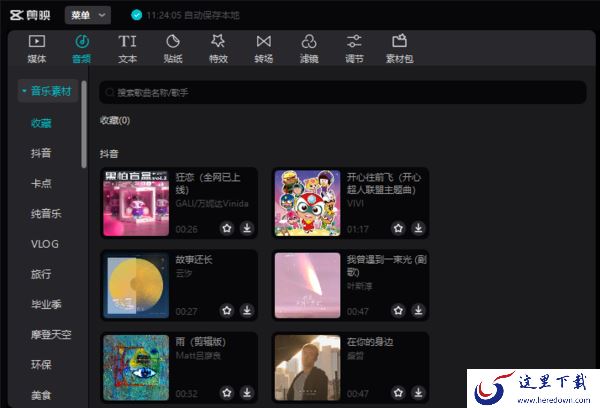The image size is (600, 408).
Task: Open the 特效 effects tab
Action: (218, 49)
